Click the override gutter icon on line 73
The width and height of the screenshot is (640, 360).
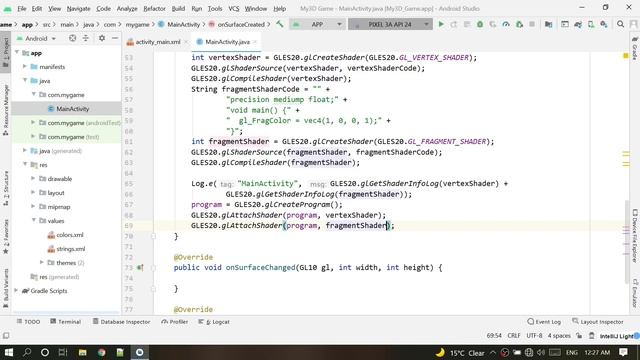[x=140, y=268]
